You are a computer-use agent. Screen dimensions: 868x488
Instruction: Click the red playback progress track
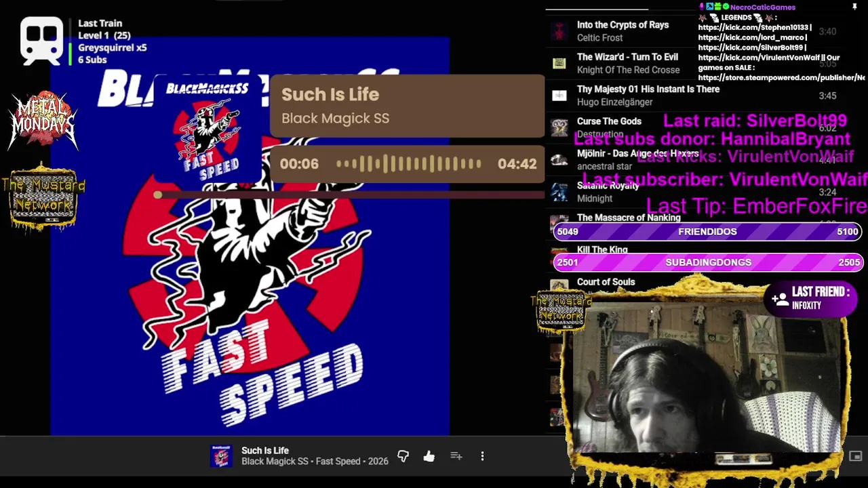pos(351,195)
